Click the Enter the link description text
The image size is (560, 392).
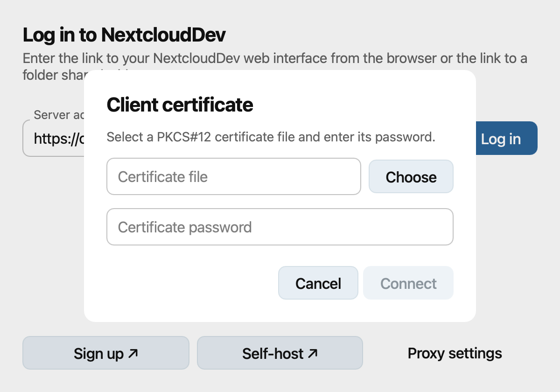pos(275,67)
